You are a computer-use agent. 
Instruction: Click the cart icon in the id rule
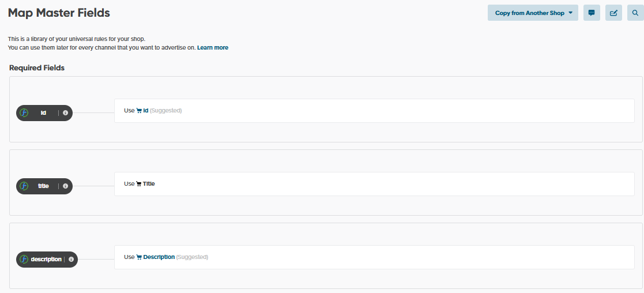pos(139,111)
